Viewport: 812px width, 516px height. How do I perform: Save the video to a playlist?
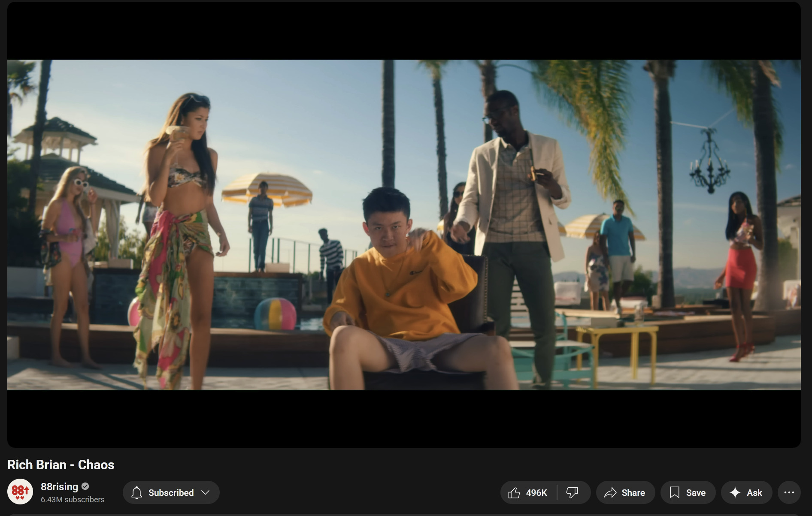pyautogui.click(x=688, y=492)
